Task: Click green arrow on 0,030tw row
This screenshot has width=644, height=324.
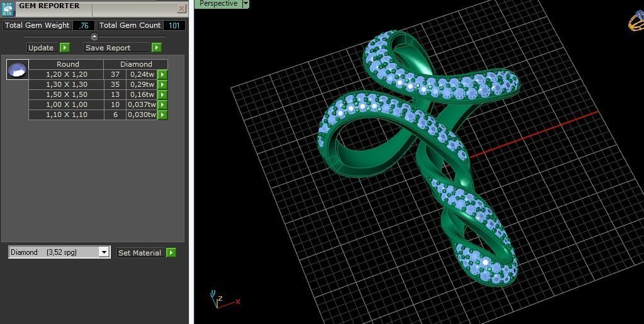Action: tap(162, 115)
